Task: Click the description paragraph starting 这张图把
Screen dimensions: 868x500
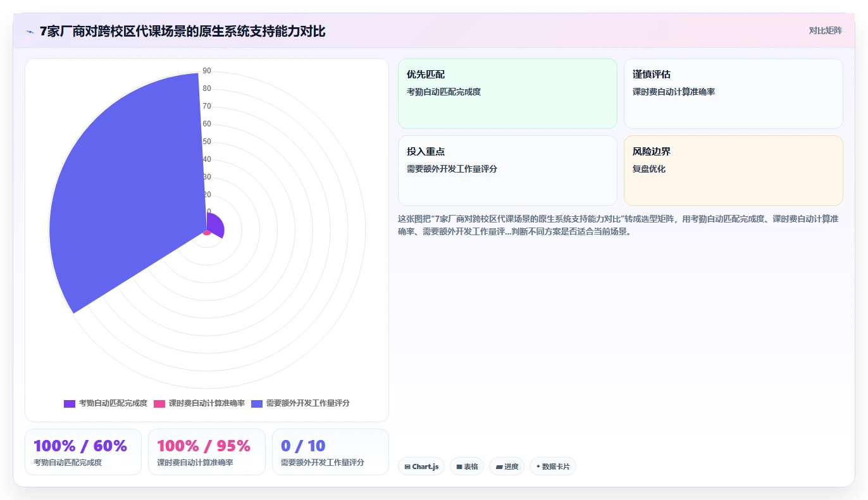Action: click(x=620, y=224)
